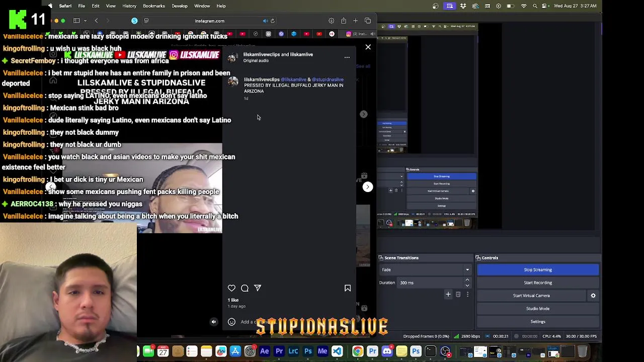The height and width of the screenshot is (362, 644).
Task: Open the View menu
Action: (x=111, y=6)
